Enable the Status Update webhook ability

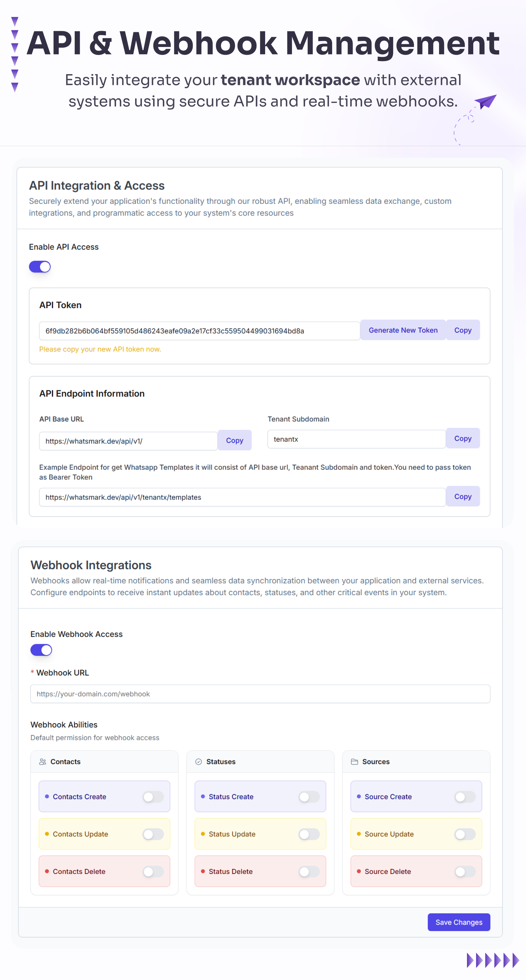pyautogui.click(x=309, y=834)
